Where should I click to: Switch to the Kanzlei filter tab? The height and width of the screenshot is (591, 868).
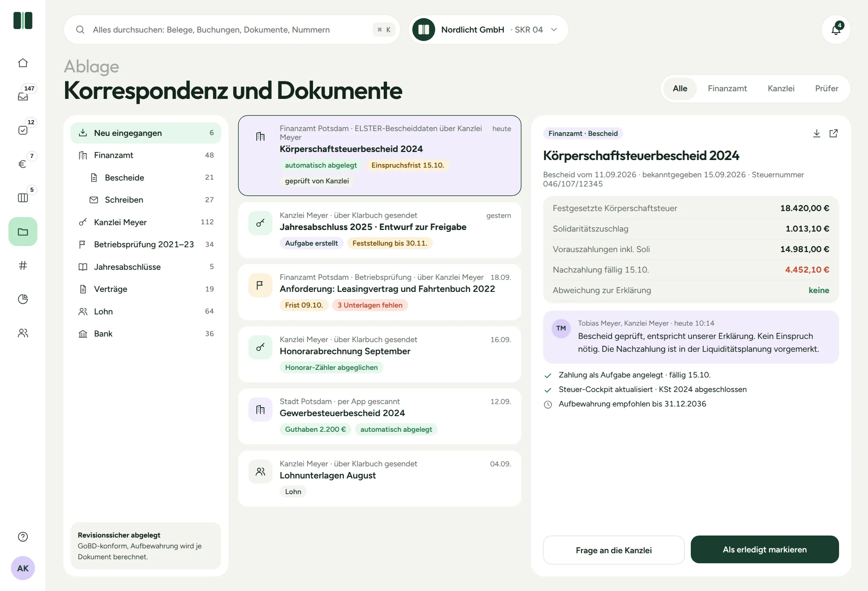point(781,88)
